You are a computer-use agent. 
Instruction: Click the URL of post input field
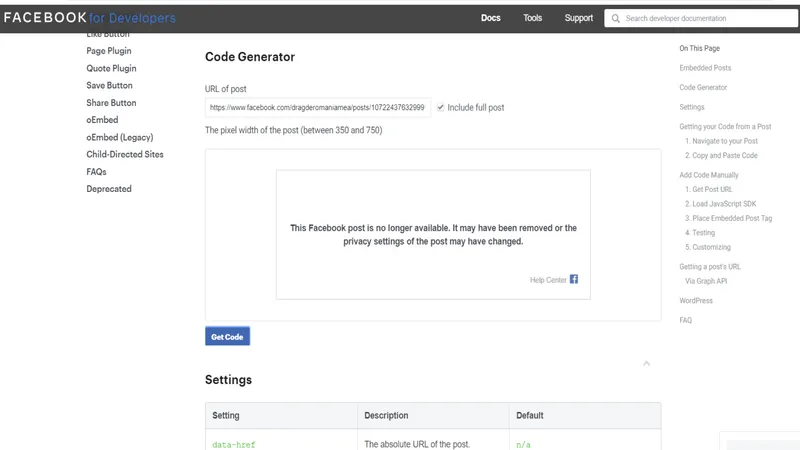pyautogui.click(x=317, y=108)
